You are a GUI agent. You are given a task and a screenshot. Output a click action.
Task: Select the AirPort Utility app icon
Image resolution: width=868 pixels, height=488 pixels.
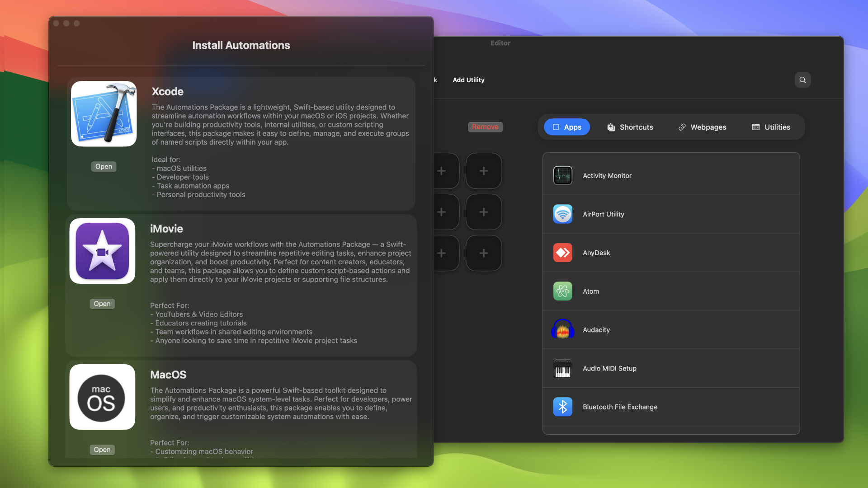click(563, 214)
